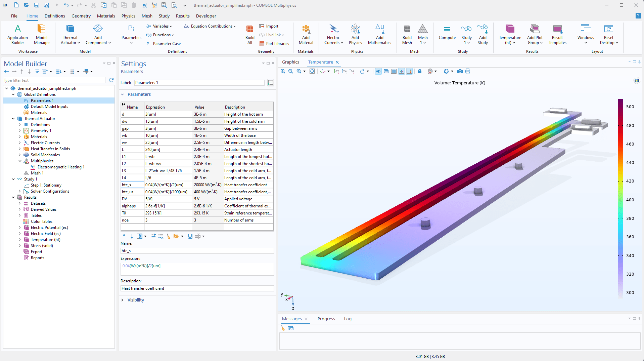Image resolution: width=644 pixels, height=361 pixels.
Task: Open the Variables dropdown in Definitions
Action: point(159,26)
